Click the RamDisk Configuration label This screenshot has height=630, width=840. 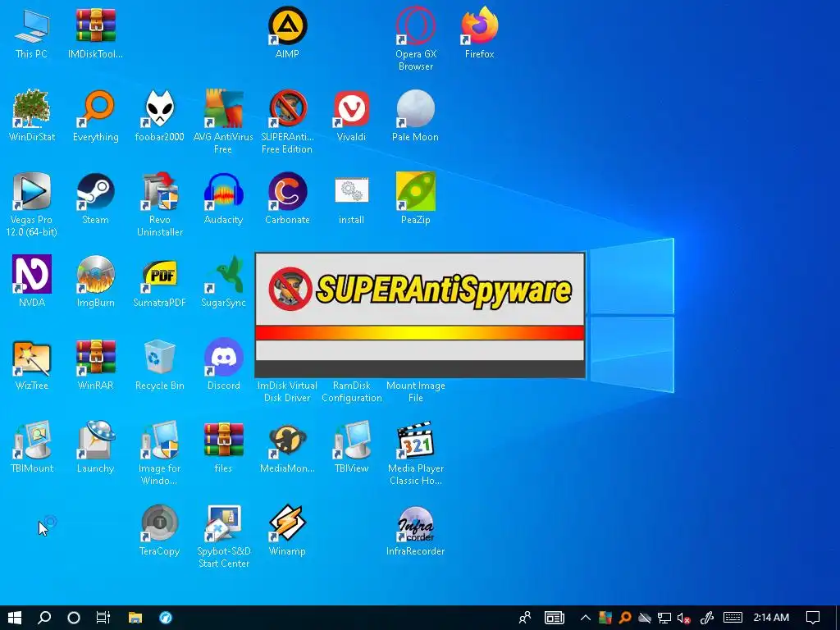point(351,391)
